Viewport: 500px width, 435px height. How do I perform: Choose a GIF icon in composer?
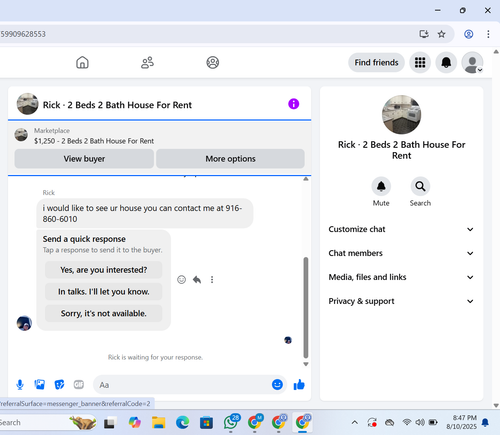coord(79,385)
